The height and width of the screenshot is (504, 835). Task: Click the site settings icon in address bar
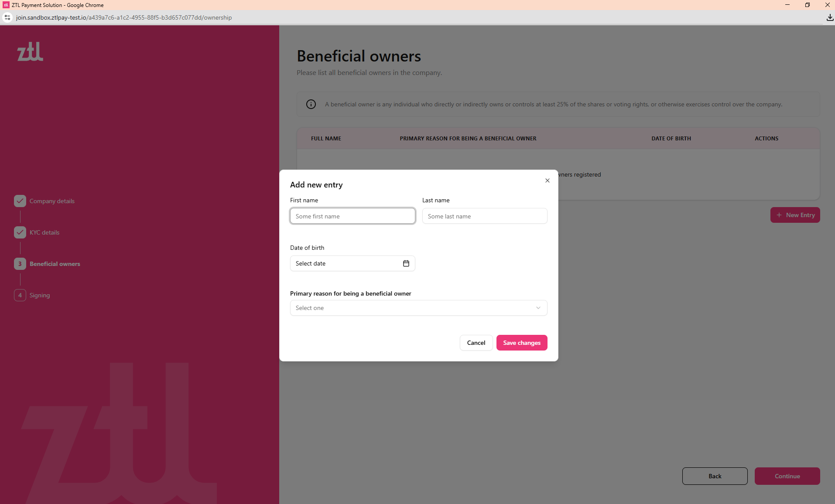coord(7,17)
